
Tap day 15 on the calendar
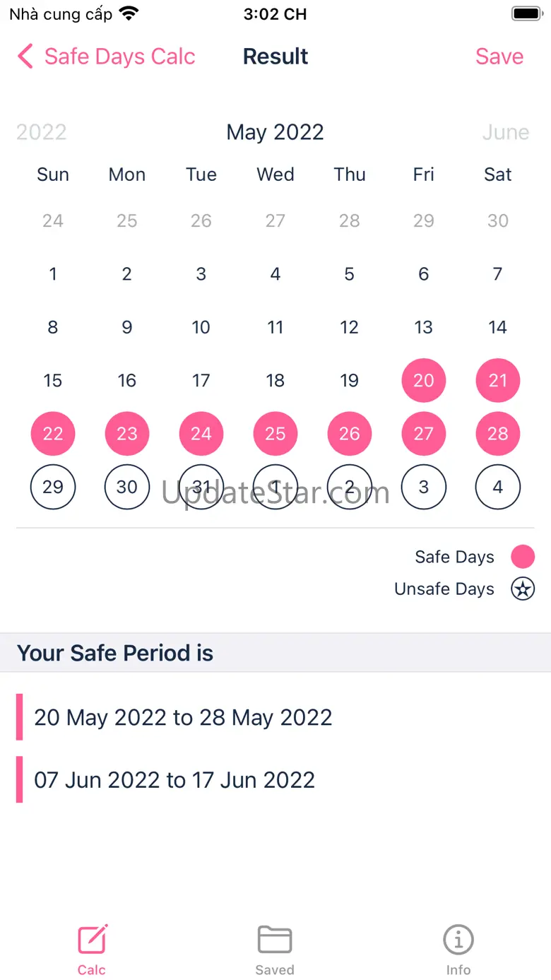pos(53,380)
